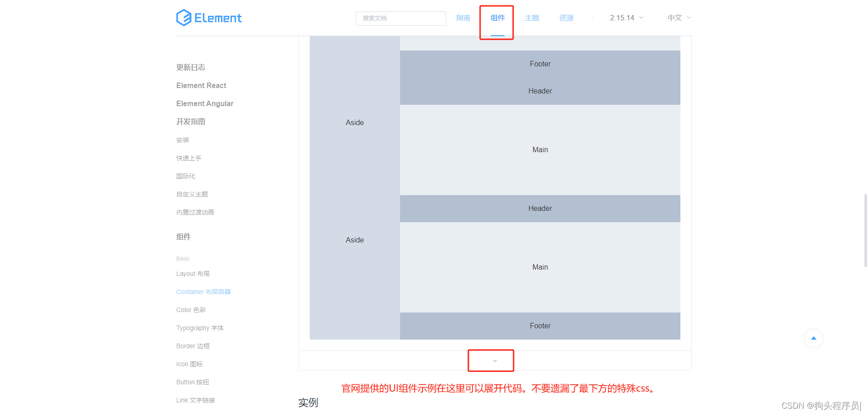Open the 组件 nav tab
This screenshot has height=415, width=868.
498,18
